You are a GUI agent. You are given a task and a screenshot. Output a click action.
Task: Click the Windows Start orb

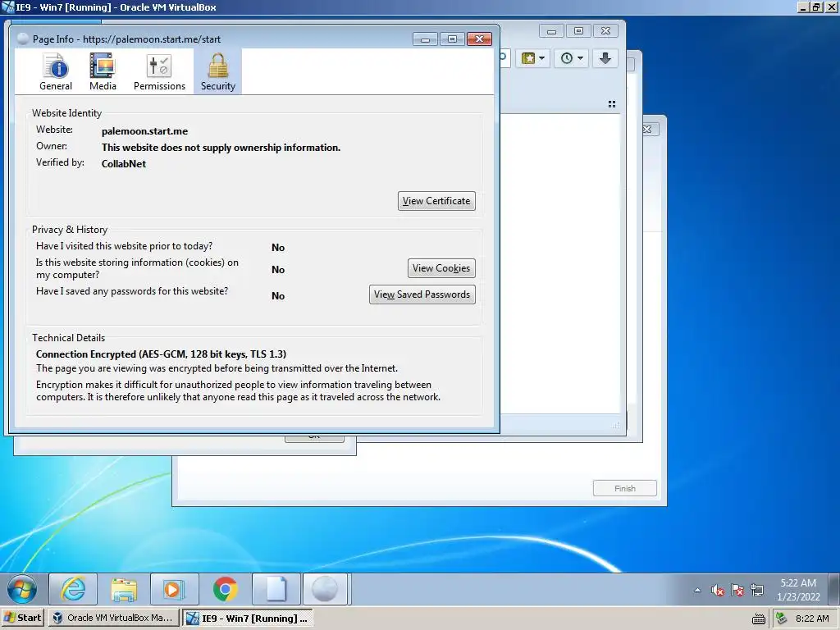pyautogui.click(x=22, y=589)
